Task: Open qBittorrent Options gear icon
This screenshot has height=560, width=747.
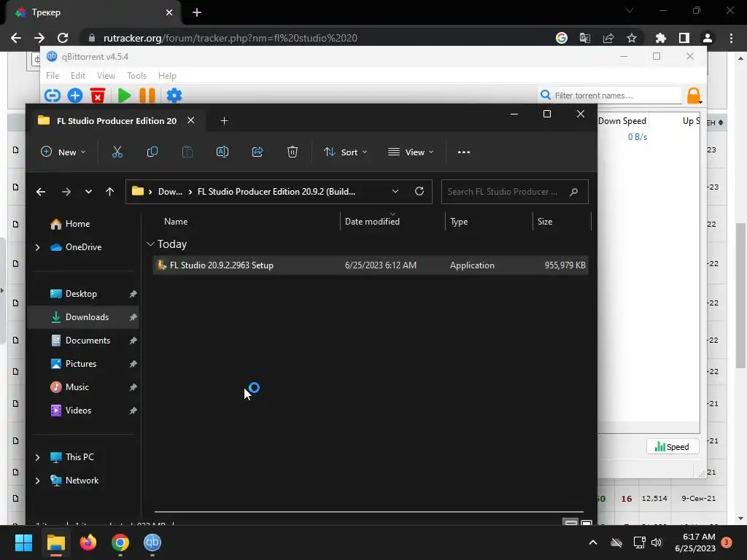Action: [x=174, y=96]
